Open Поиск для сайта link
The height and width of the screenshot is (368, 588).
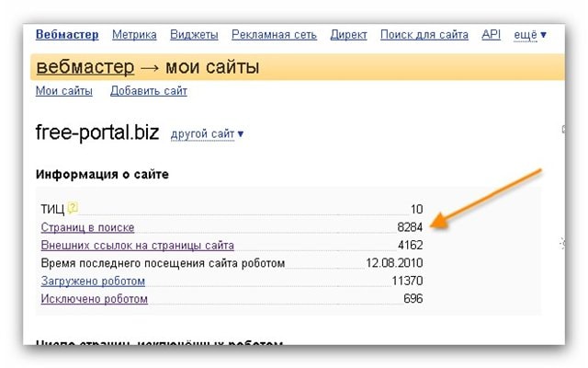[x=424, y=35]
